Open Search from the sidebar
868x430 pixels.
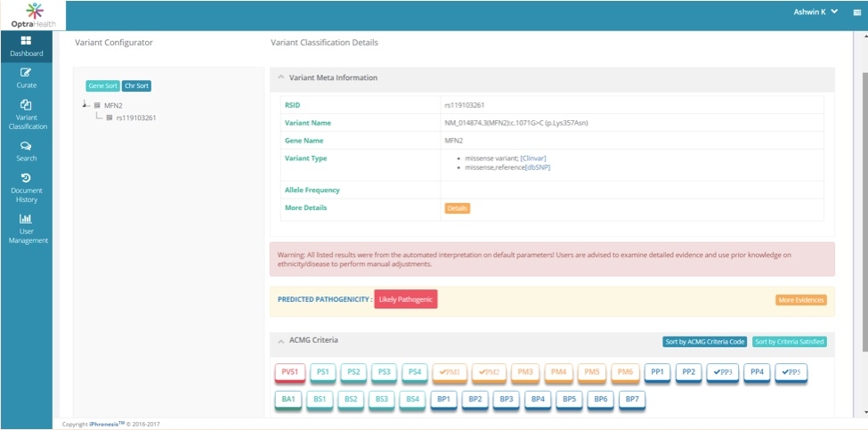pos(26,146)
